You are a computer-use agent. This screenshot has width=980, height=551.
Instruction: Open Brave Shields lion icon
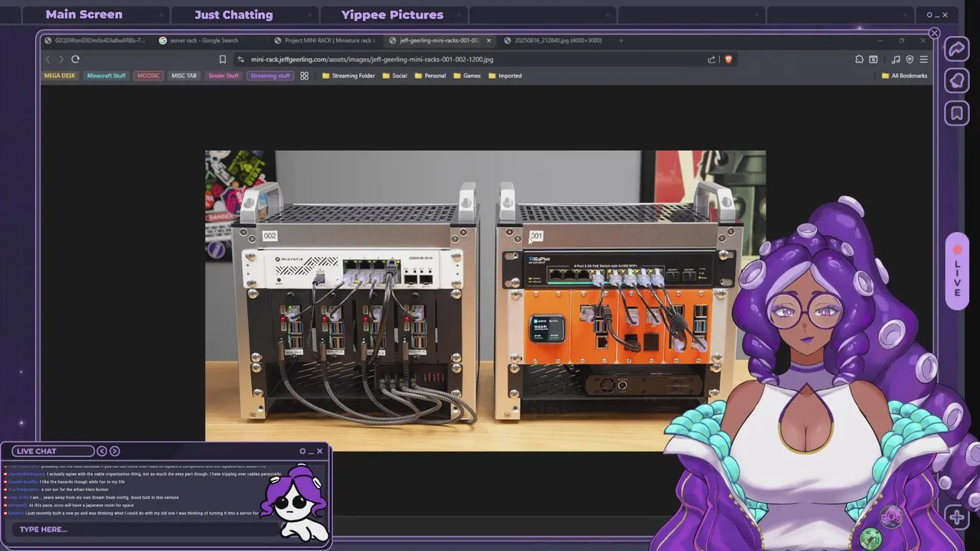point(728,59)
